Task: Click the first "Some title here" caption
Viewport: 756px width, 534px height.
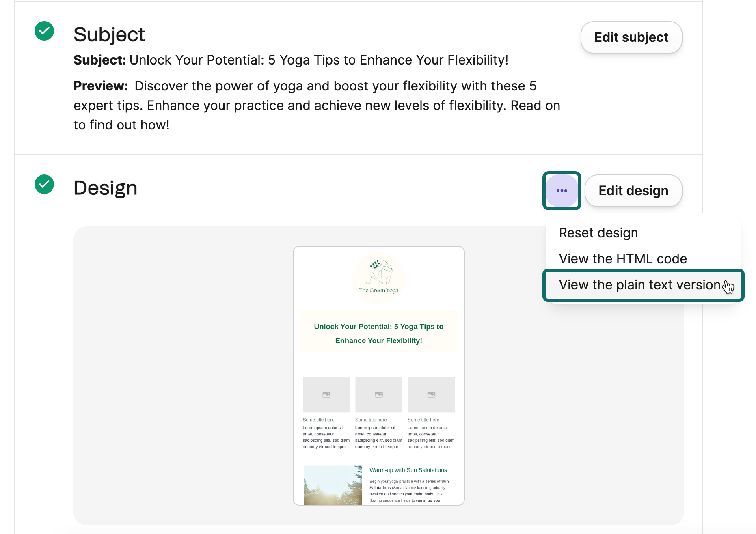Action: point(318,420)
